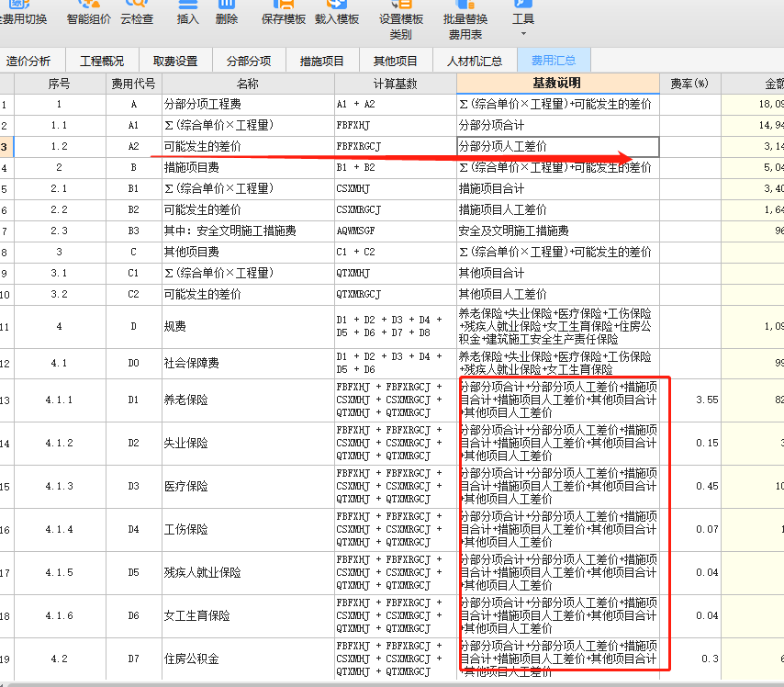Click the 其他项目合计 description cell

pyautogui.click(x=558, y=273)
